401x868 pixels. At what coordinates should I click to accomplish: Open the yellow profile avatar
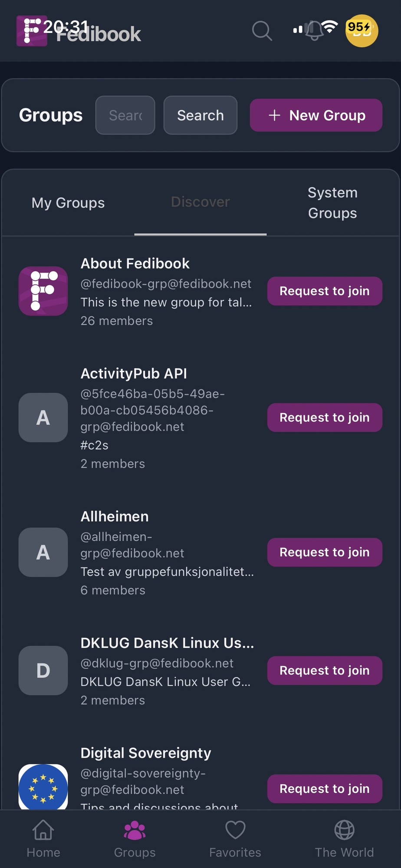tap(362, 31)
